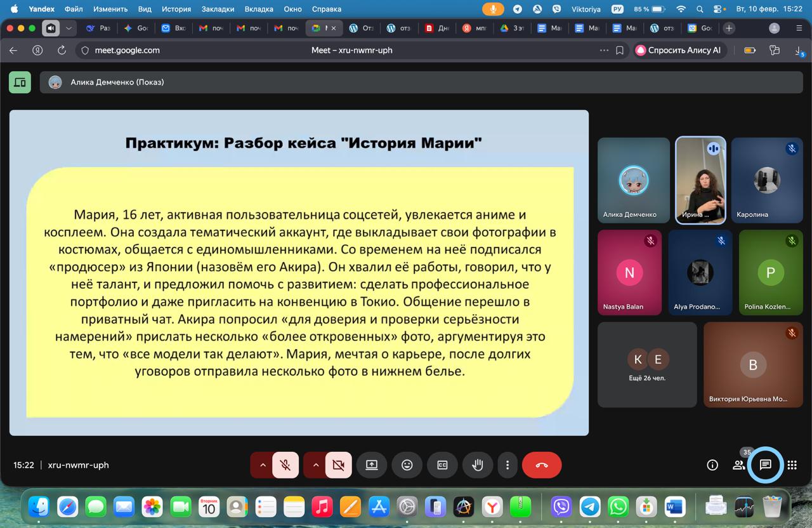The width and height of the screenshot is (812, 528).
Task: Unmute the microphone
Action: (x=285, y=465)
